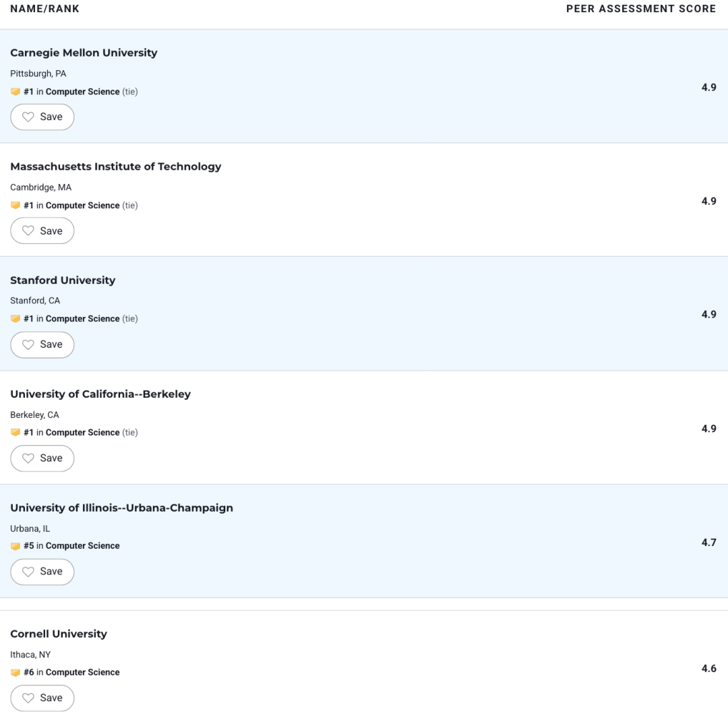Click heart icon in UC Berkeley's Save button

click(28, 458)
